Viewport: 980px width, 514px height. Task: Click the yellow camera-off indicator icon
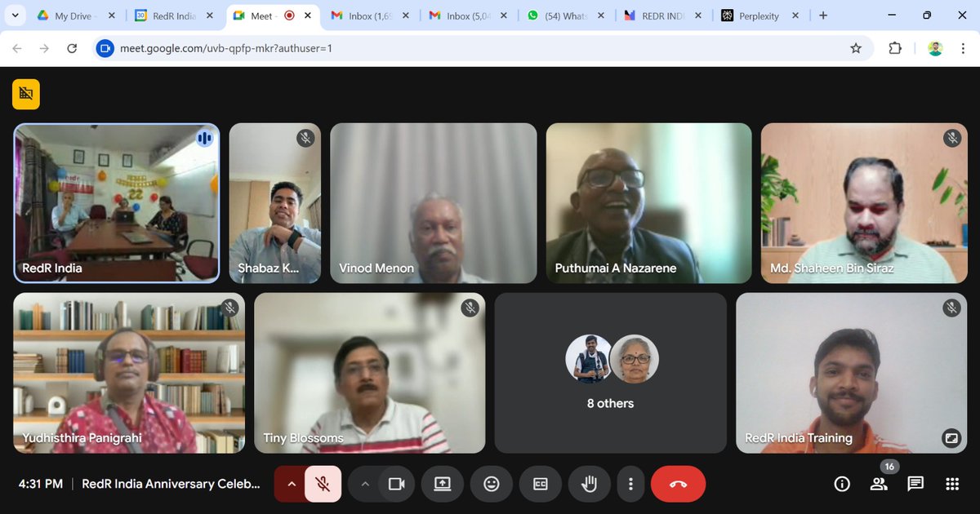[26, 94]
